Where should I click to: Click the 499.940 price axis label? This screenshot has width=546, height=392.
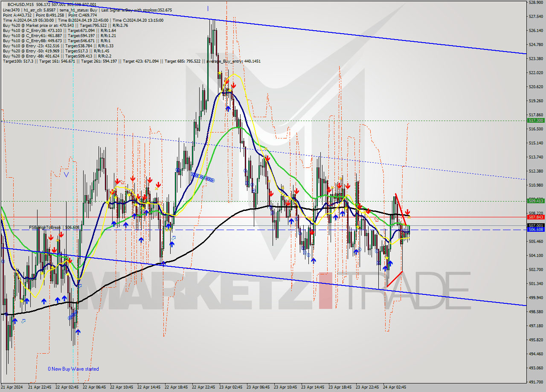(536, 298)
